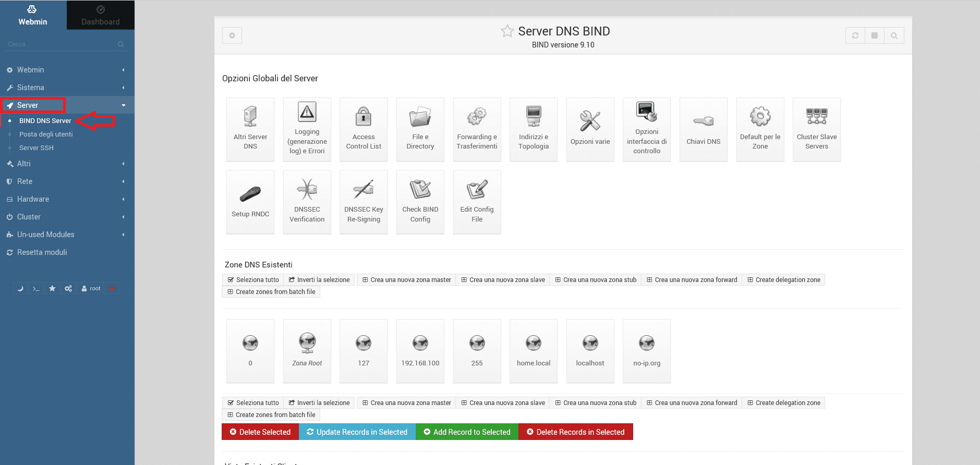Click upper Crea una nuova zona slave
This screenshot has width=980, height=465.
pos(503,280)
